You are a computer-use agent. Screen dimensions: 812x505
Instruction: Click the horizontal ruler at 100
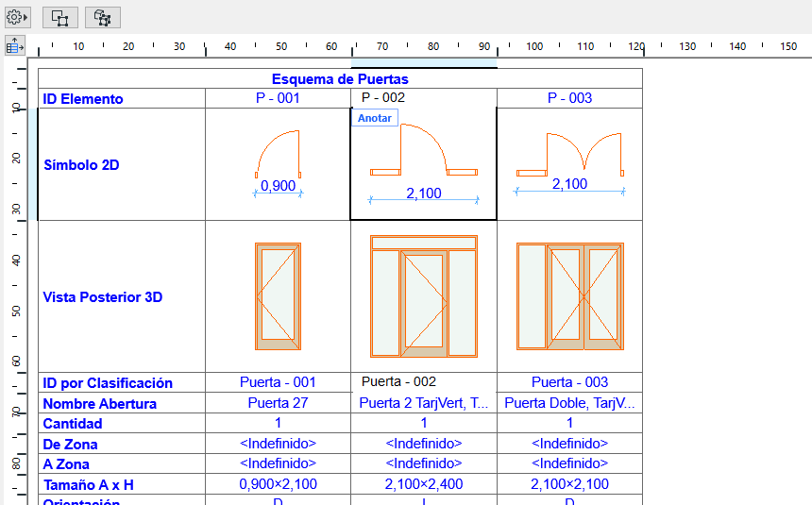coord(534,46)
